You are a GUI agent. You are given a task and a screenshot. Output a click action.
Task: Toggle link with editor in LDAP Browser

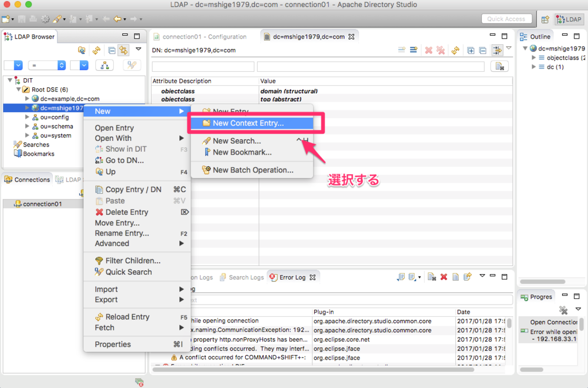[123, 50]
